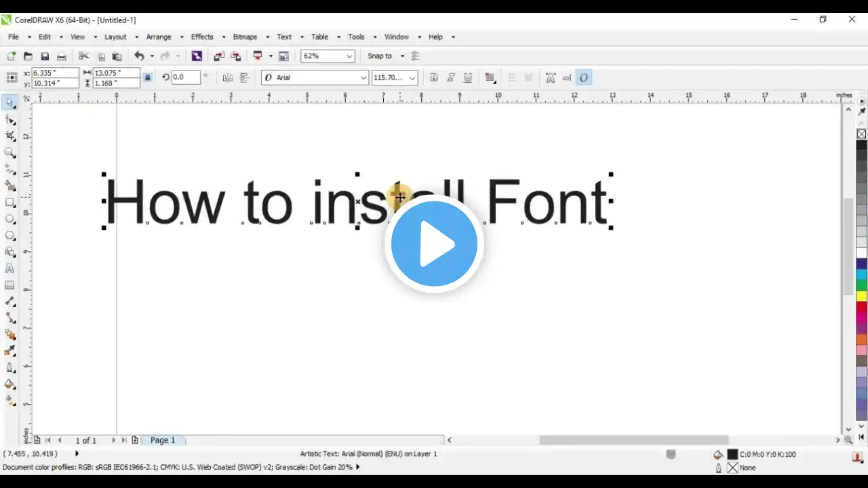
Task: Toggle the lock ratio button
Action: click(148, 78)
